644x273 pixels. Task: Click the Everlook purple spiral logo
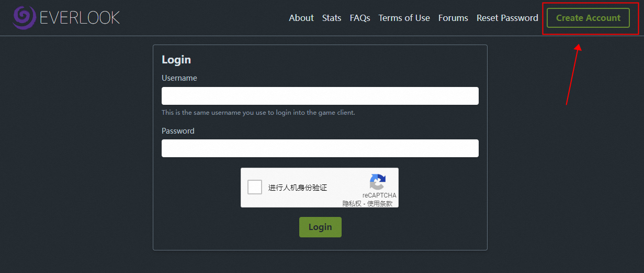(x=24, y=18)
